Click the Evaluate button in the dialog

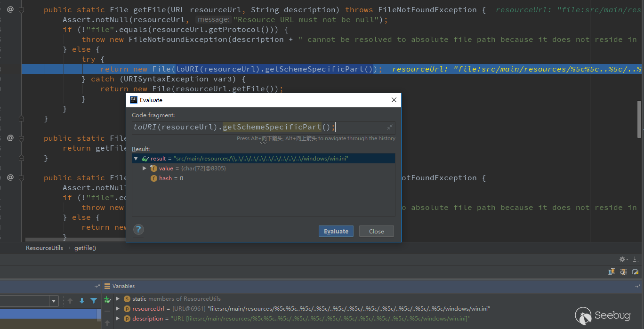pyautogui.click(x=336, y=231)
